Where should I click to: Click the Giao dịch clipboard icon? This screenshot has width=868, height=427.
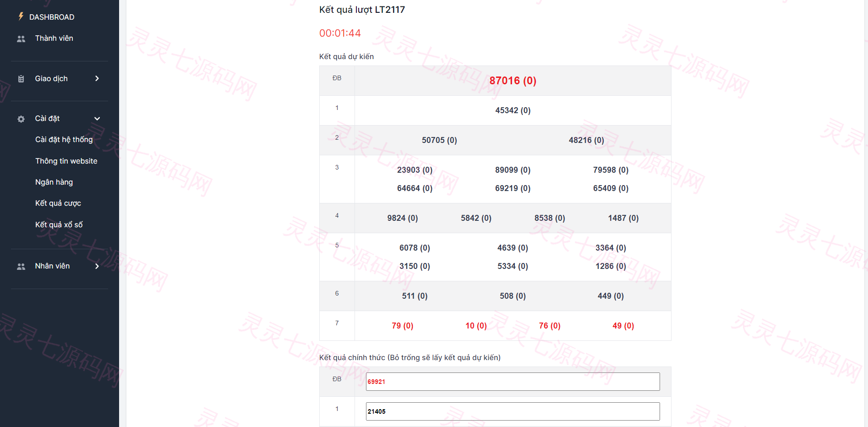tap(21, 79)
